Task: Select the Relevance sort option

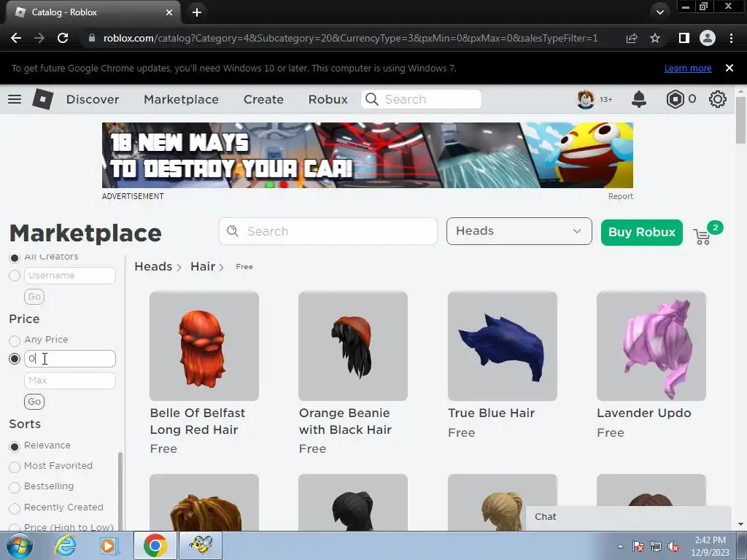Action: tap(15, 446)
